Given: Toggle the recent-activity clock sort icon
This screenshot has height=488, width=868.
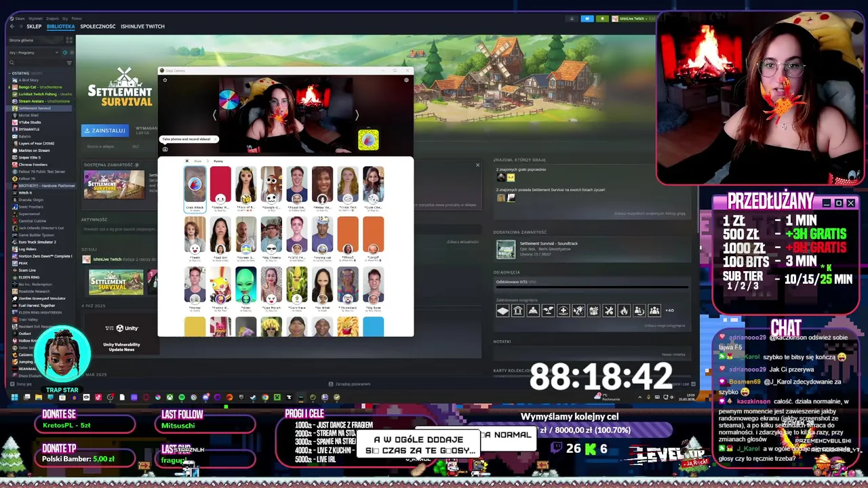Looking at the screenshot, I should coord(65,52).
